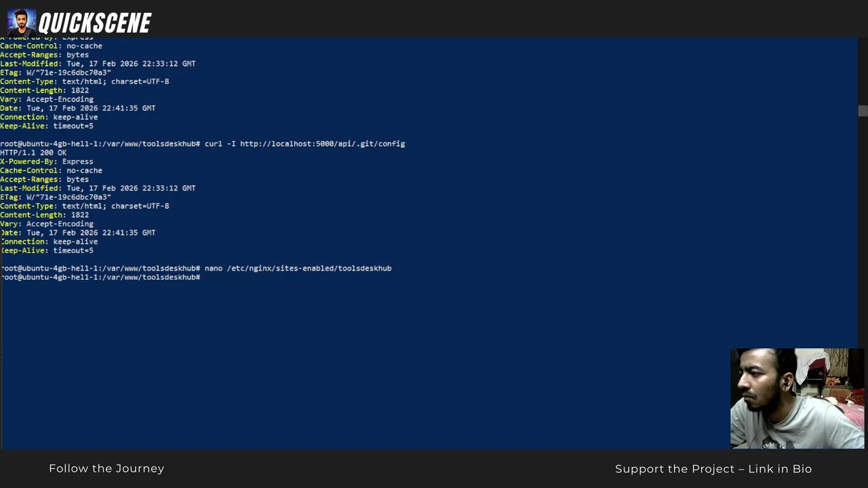Click the terminal scrollbar thumb
The width and height of the screenshot is (868, 488).
(x=863, y=111)
